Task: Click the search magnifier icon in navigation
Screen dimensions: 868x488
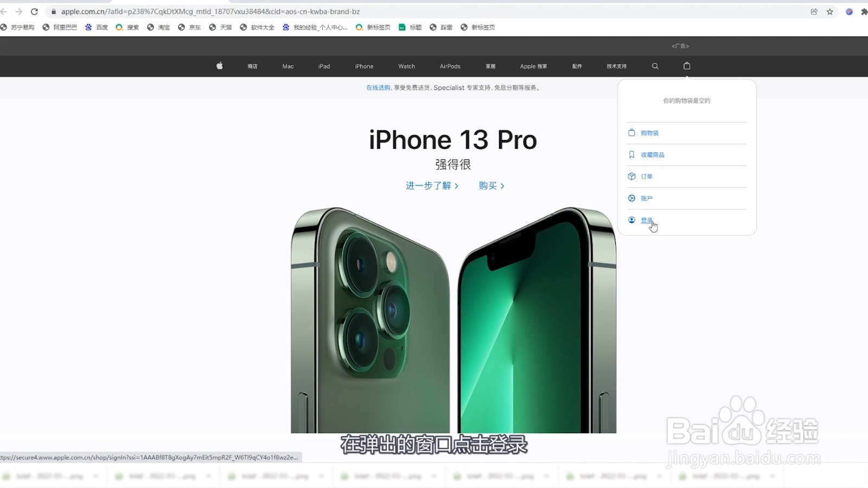Action: pos(655,66)
